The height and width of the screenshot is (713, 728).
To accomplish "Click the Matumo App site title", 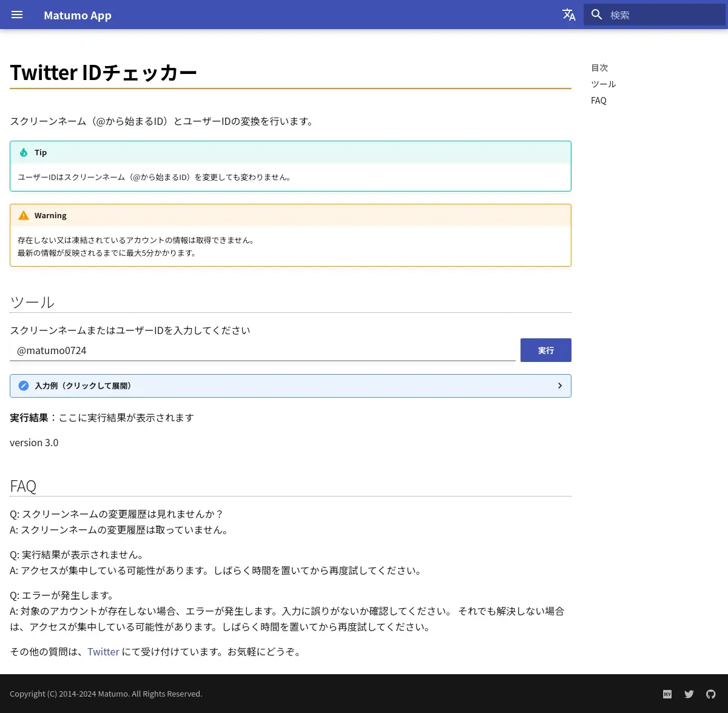I will [x=78, y=15].
